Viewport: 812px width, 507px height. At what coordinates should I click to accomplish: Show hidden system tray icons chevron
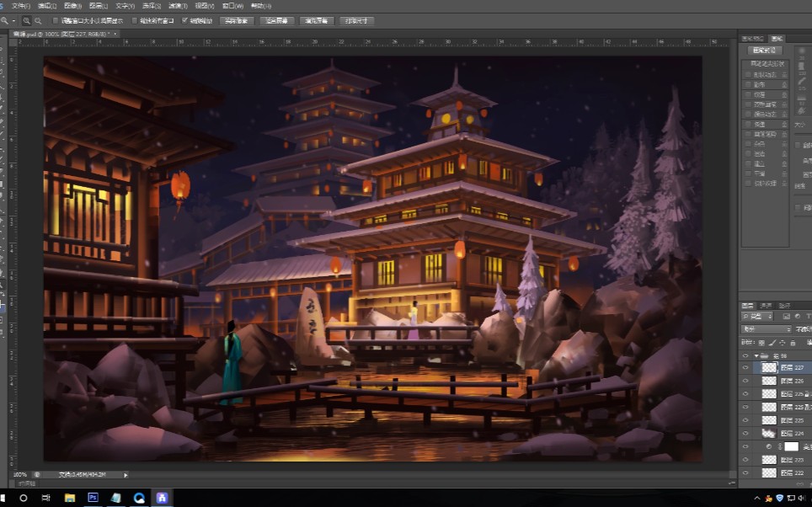(756, 499)
